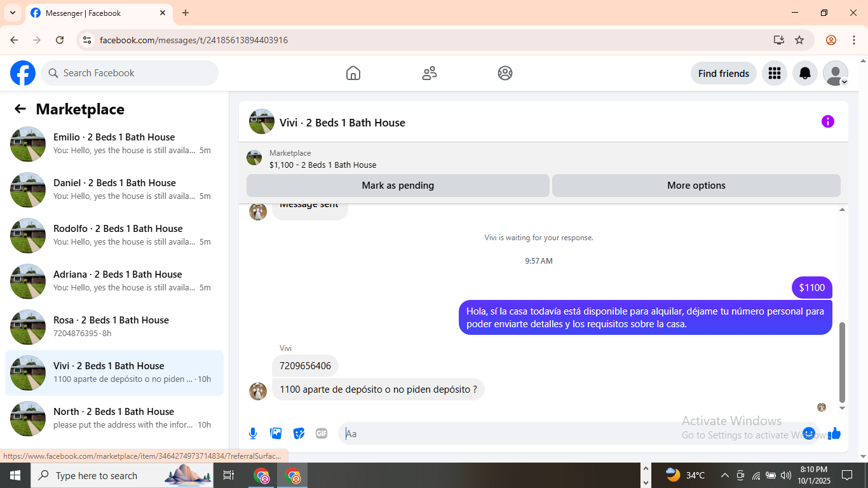This screenshot has height=488, width=868.
Task: Click the facebook.com address bar URL
Action: tap(194, 40)
